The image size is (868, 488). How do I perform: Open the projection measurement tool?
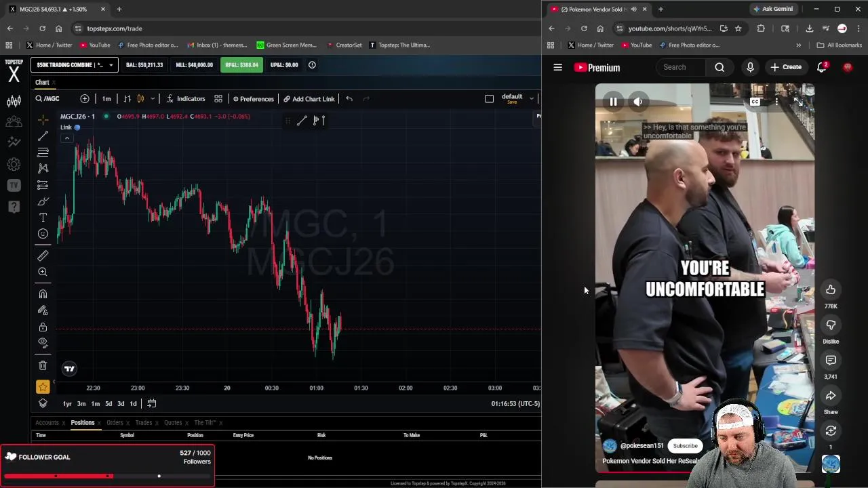[x=43, y=185]
